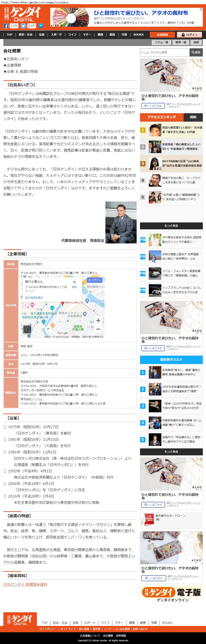Click the top banner ad ひと目惚れで選びたい headline
Viewport: 206px width, 644px height.
click(x=141, y=13)
